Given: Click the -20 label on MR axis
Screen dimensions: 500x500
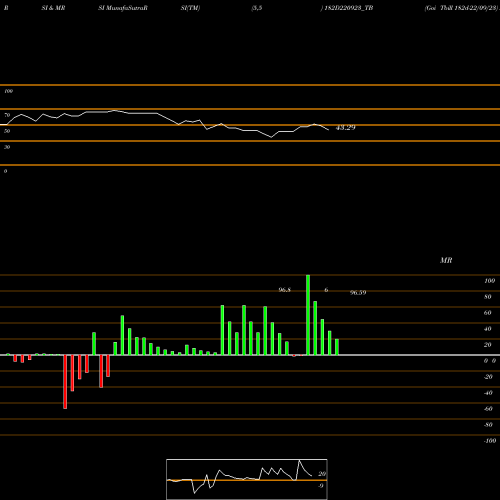Looking at the screenshot, I should coord(488,377).
